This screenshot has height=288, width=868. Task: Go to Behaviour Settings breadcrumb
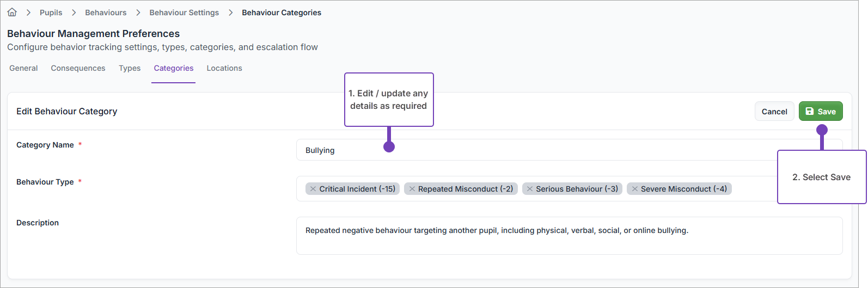point(184,13)
